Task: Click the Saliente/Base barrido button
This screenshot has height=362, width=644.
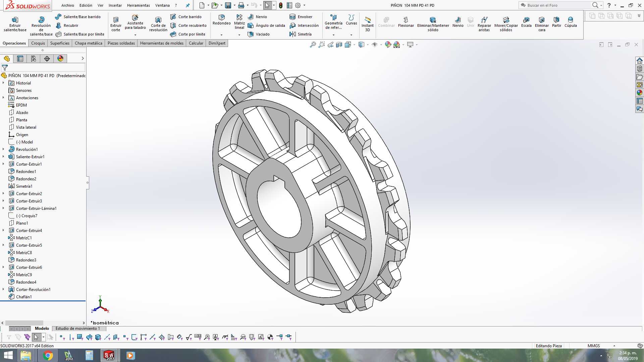Action: pyautogui.click(x=78, y=17)
